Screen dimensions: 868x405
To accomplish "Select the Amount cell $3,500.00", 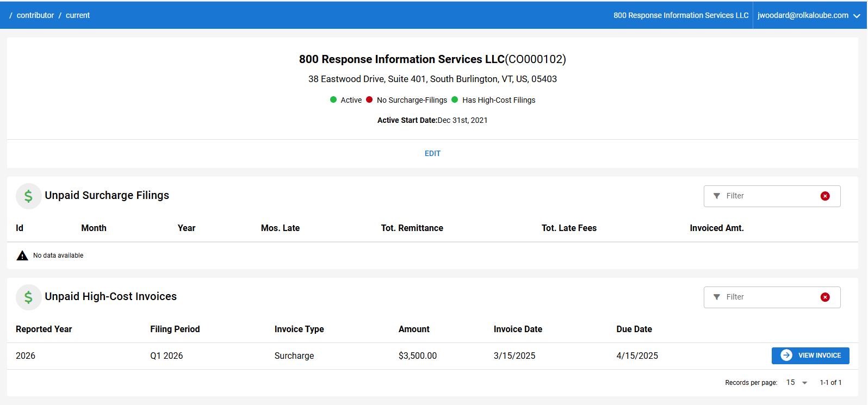I will coord(418,356).
